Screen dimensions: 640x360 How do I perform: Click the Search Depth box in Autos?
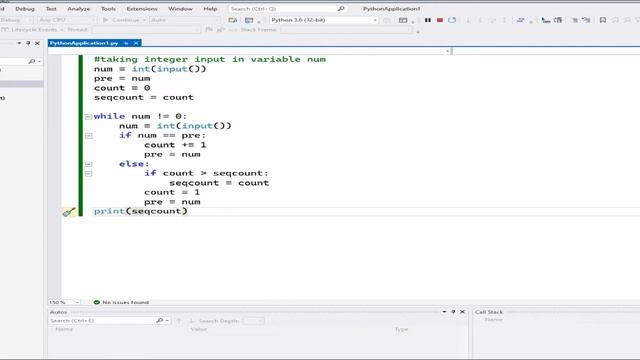[253, 321]
